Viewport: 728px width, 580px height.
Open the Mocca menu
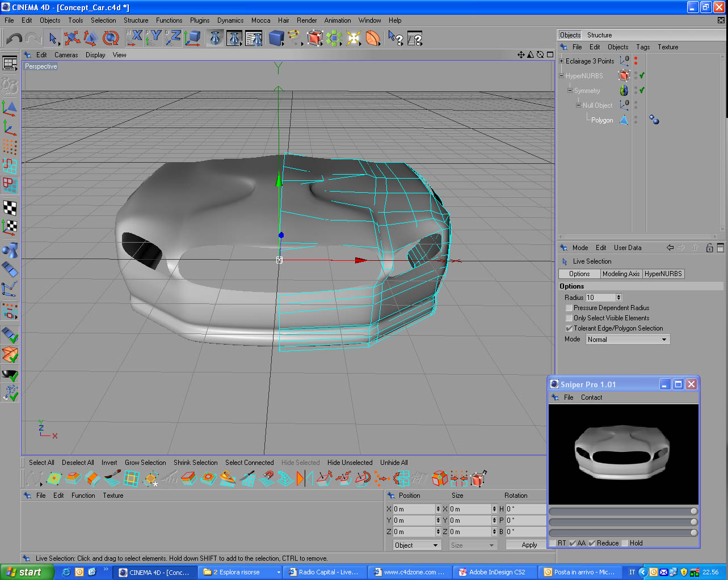coord(261,20)
